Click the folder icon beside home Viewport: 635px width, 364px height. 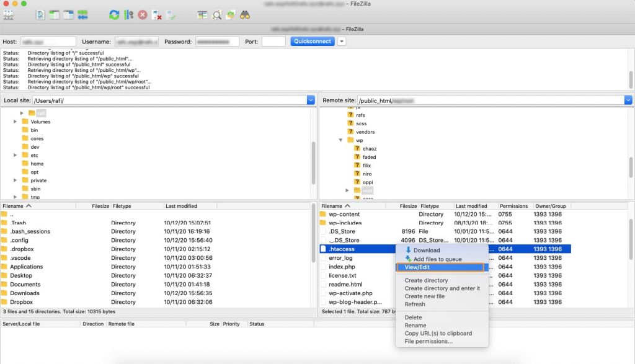coord(25,164)
